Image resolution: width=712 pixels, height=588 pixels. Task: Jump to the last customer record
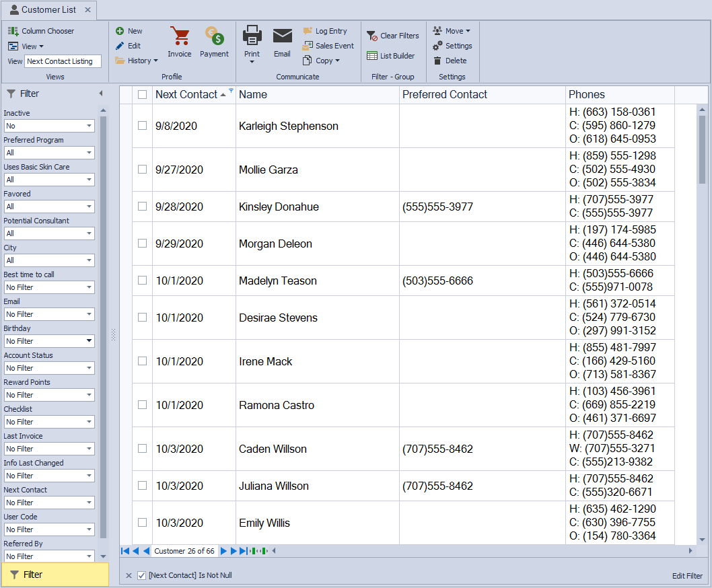click(244, 551)
